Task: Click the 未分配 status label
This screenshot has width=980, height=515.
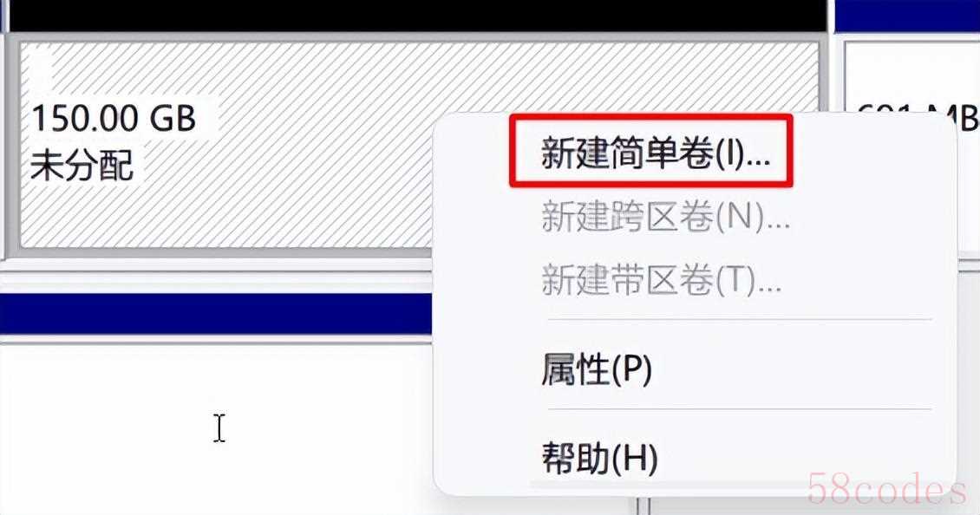Action: 82,166
